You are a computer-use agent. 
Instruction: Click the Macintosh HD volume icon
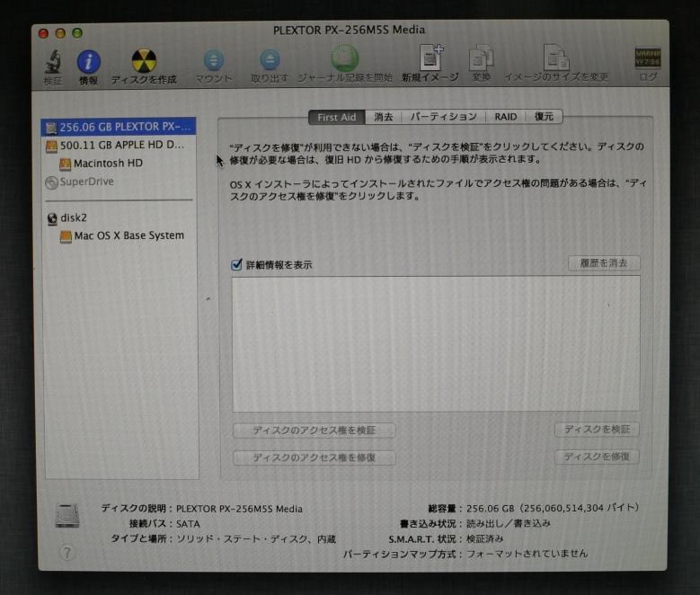pos(66,164)
